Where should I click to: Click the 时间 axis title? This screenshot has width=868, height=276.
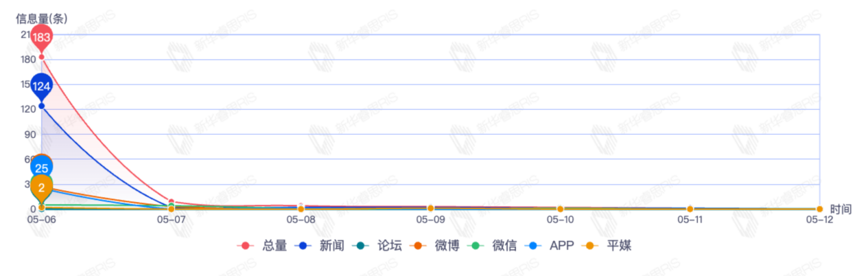[x=841, y=209]
